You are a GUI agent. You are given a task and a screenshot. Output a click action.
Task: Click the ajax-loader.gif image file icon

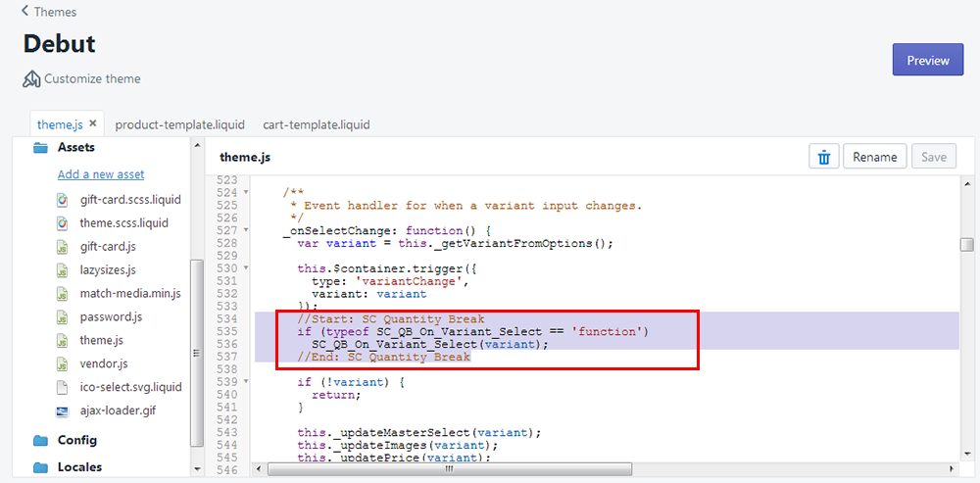(62, 411)
